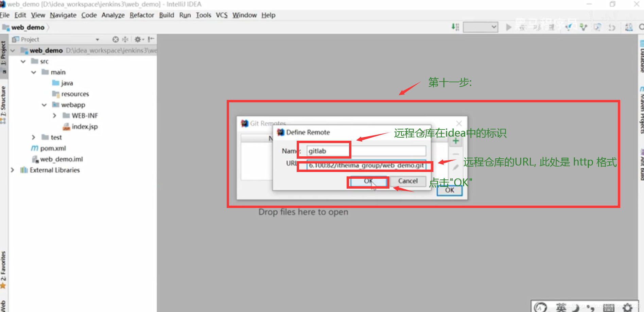Viewport: 644px width, 312px height.
Task: Hide Project panel with the hide icon
Action: 151,39
